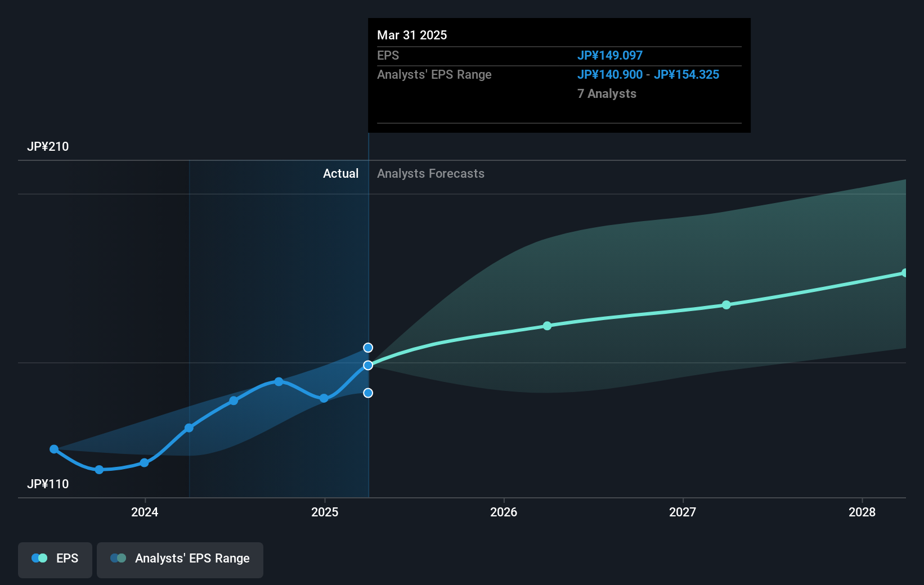Click the EPS value JP¥149.097 in tooltip
Screen dimensions: 924x585
[609, 55]
